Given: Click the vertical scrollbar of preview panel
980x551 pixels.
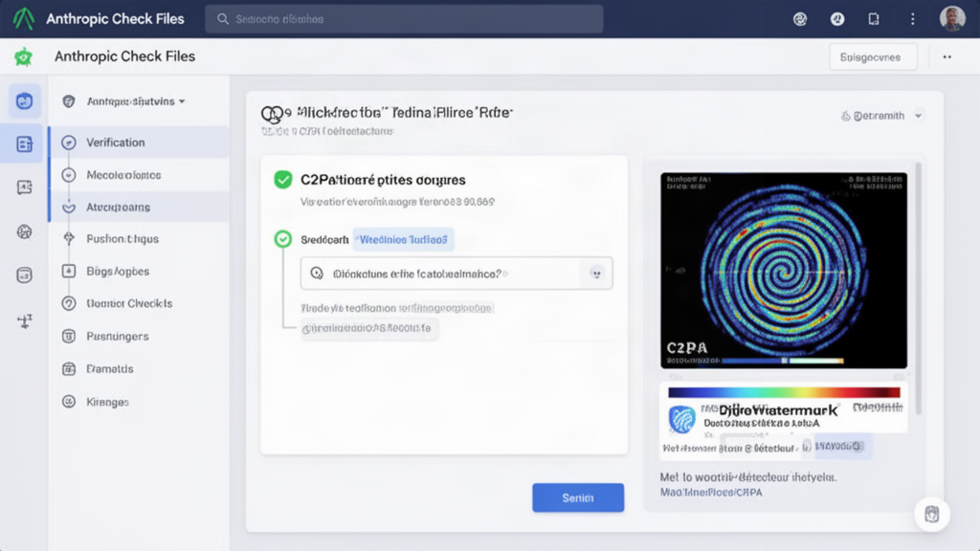Looking at the screenshot, I should click(918, 287).
